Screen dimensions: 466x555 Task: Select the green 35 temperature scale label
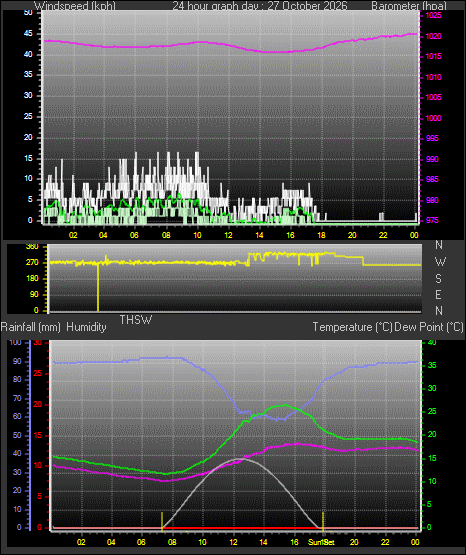(x=432, y=366)
